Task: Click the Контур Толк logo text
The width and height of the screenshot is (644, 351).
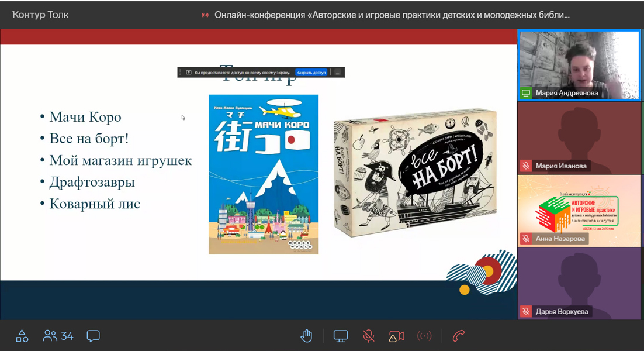Action: pos(40,15)
